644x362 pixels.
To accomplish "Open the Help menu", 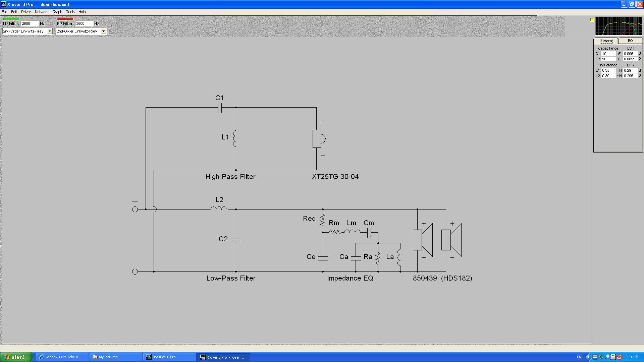I will (82, 12).
